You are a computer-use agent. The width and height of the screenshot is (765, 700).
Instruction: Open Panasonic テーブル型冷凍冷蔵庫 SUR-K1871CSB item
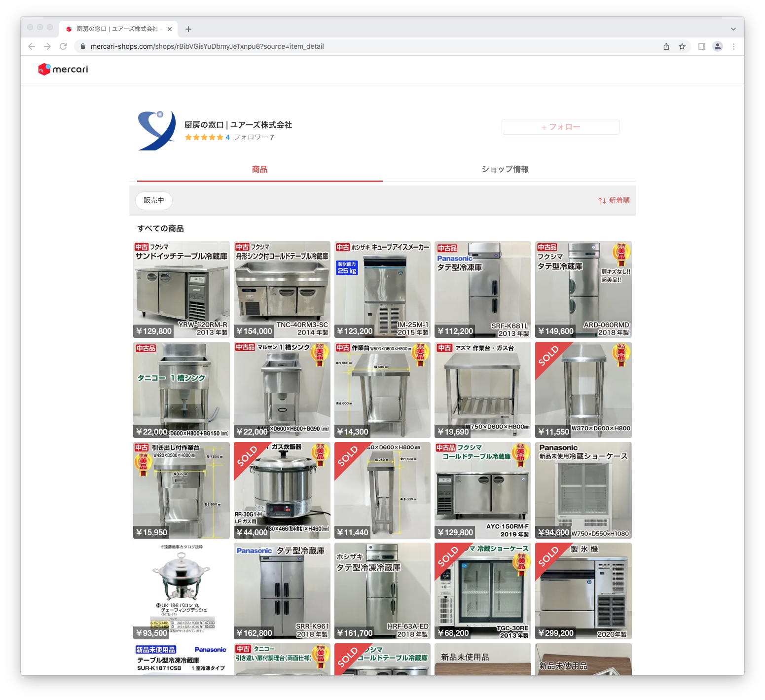182,659
